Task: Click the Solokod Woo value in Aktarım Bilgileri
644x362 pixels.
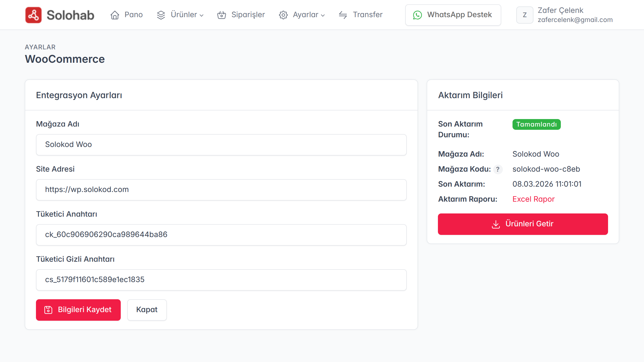Action: [536, 154]
